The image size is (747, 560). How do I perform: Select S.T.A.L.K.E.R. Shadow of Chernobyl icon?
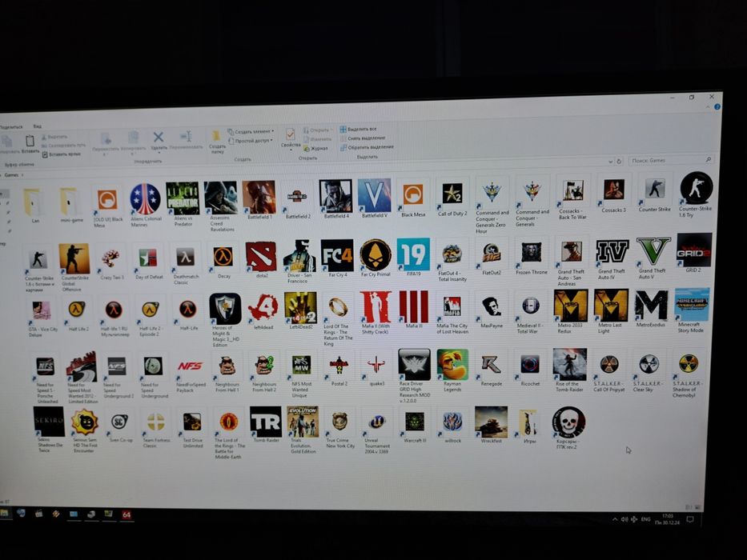click(689, 363)
